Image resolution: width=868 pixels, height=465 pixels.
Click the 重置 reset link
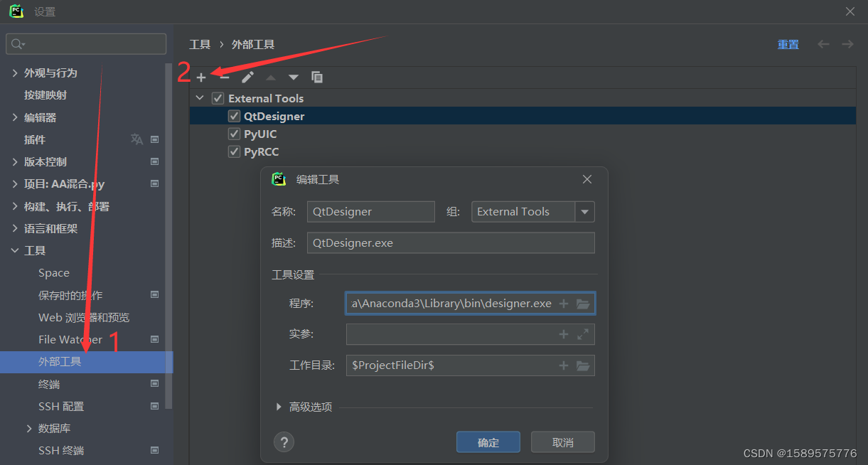click(788, 44)
